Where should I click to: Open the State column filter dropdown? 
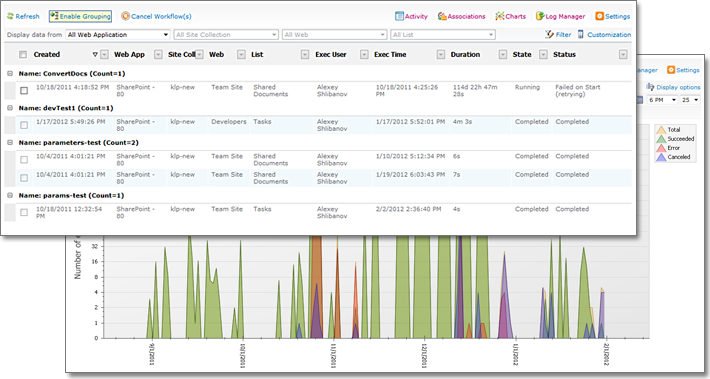click(x=543, y=55)
